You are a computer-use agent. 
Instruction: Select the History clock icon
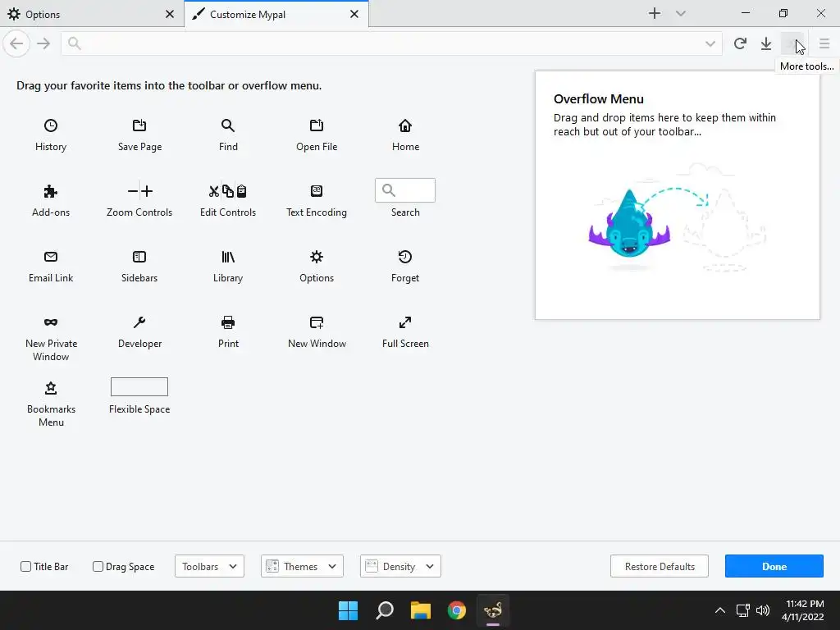point(50,126)
